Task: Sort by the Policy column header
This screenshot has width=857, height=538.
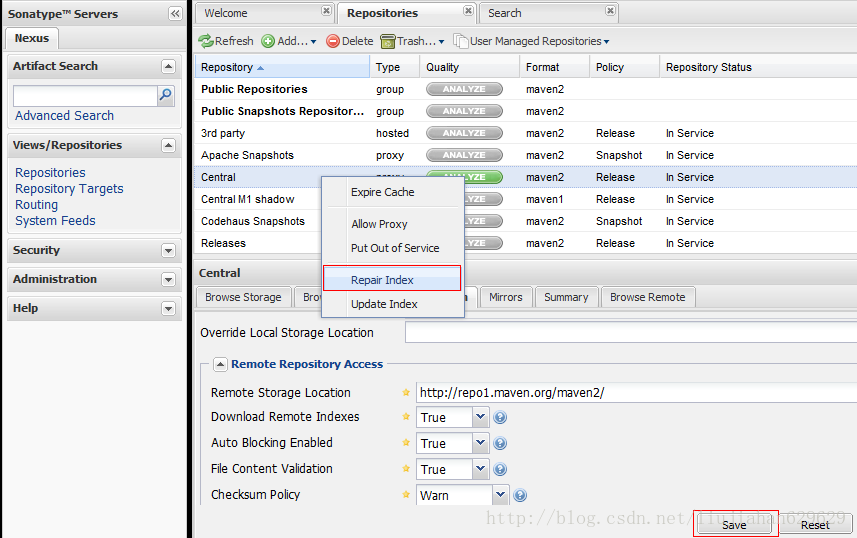Action: pyautogui.click(x=624, y=67)
